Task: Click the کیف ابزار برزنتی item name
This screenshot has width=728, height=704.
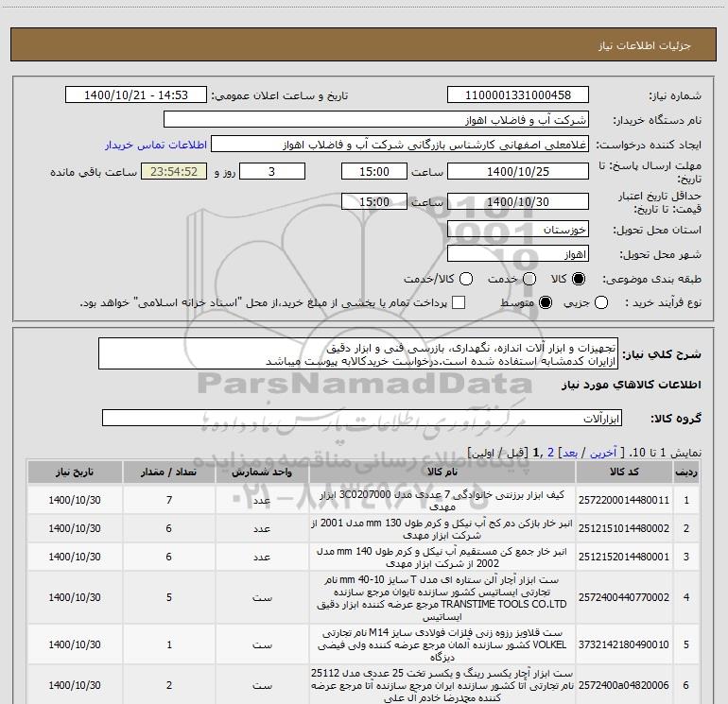Action: coord(442,500)
